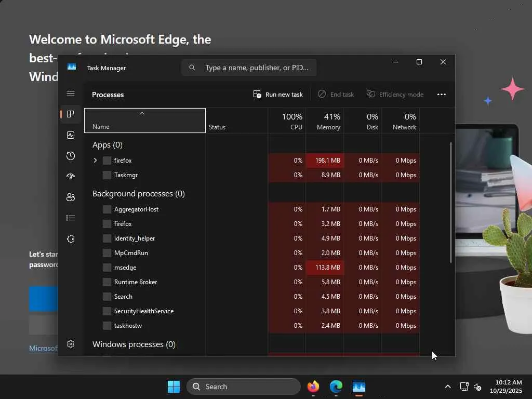Click the 198.1 MB memory cell for firefox
Viewport: 532px width, 399px height.
325,161
